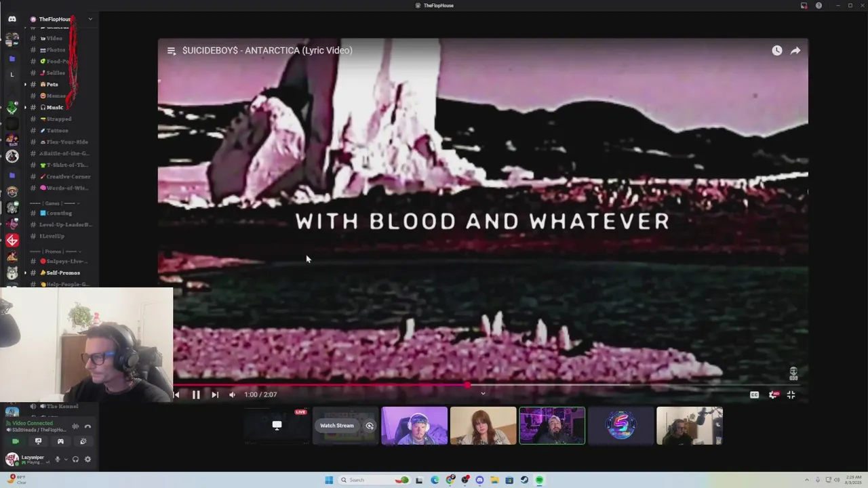This screenshot has width=868, height=488.
Task: Select the green-outlined speaking participant tile
Action: (x=552, y=426)
